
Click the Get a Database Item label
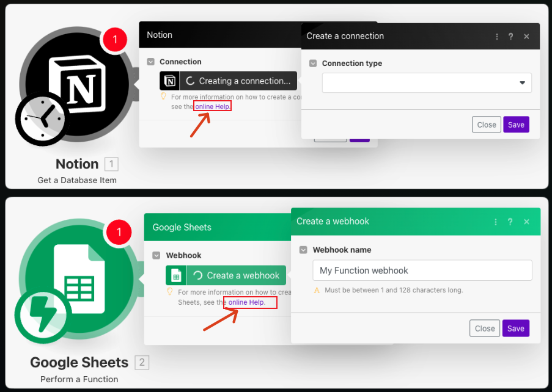(x=77, y=180)
